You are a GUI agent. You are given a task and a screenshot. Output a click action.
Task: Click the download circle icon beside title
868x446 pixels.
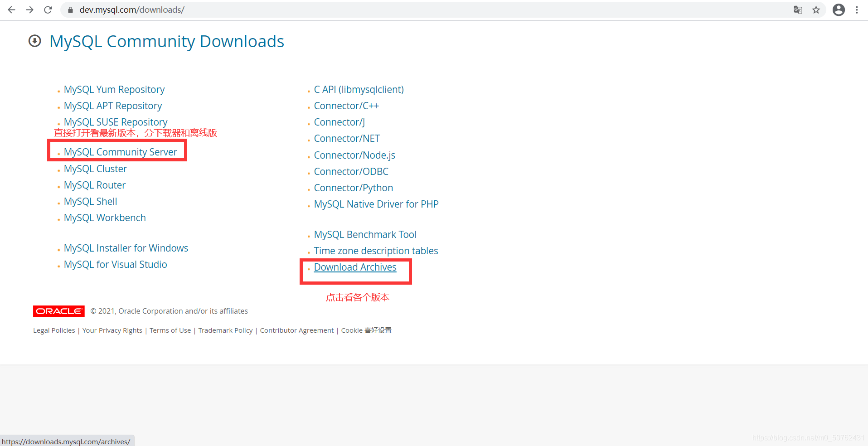click(35, 41)
